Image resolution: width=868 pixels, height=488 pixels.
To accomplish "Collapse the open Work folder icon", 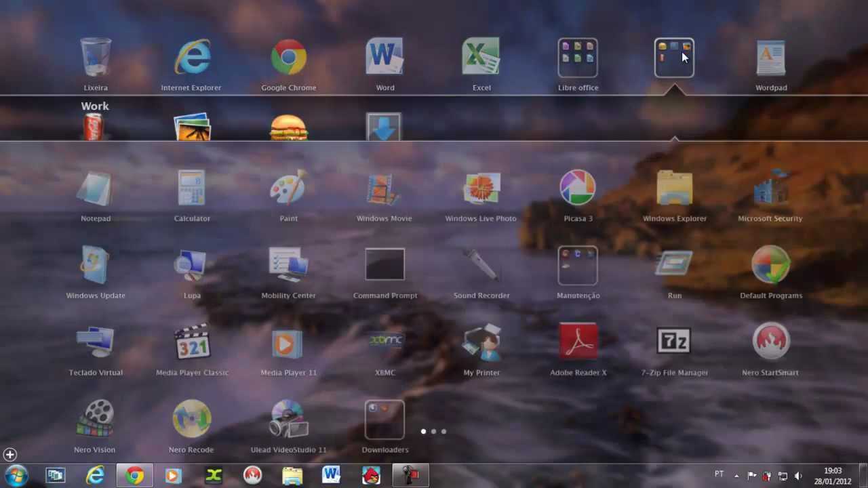I will [x=674, y=58].
